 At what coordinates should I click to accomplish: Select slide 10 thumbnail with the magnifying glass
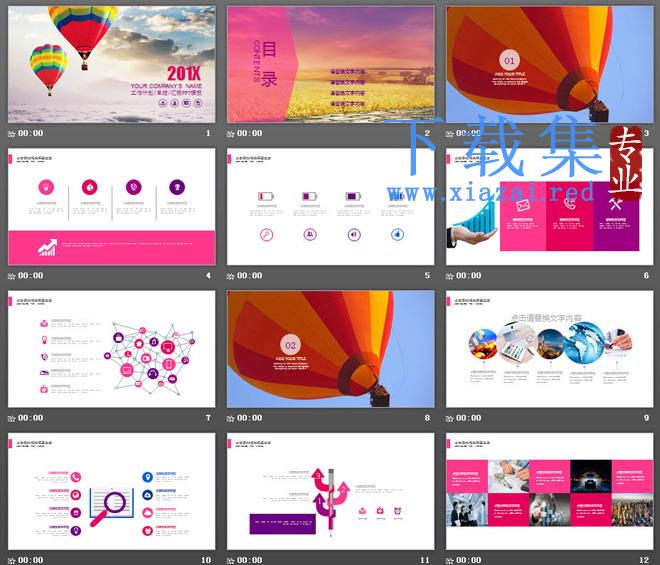click(112, 491)
